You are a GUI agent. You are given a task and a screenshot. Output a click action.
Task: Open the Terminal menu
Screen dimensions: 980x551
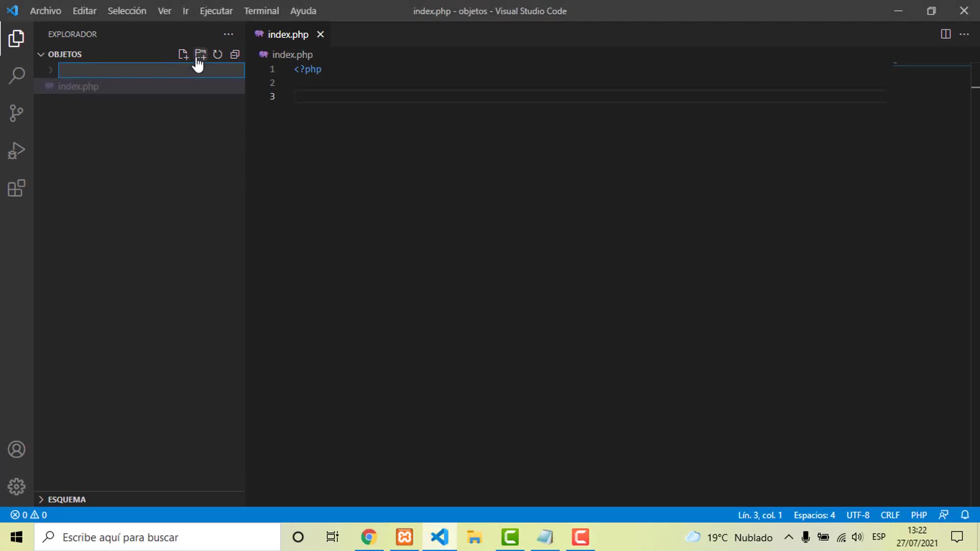point(261,11)
